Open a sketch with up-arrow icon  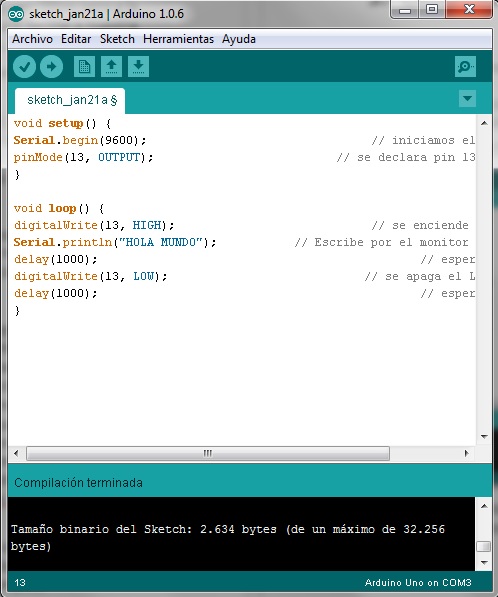click(x=111, y=67)
